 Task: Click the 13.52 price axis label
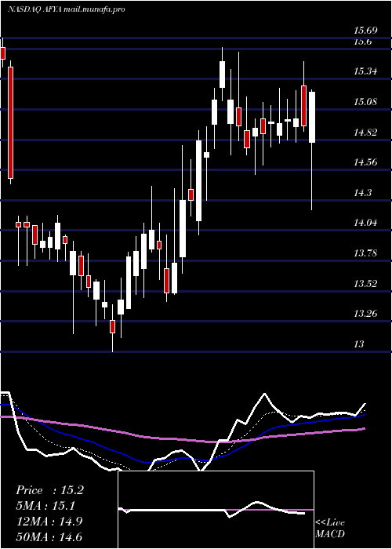pos(365,283)
